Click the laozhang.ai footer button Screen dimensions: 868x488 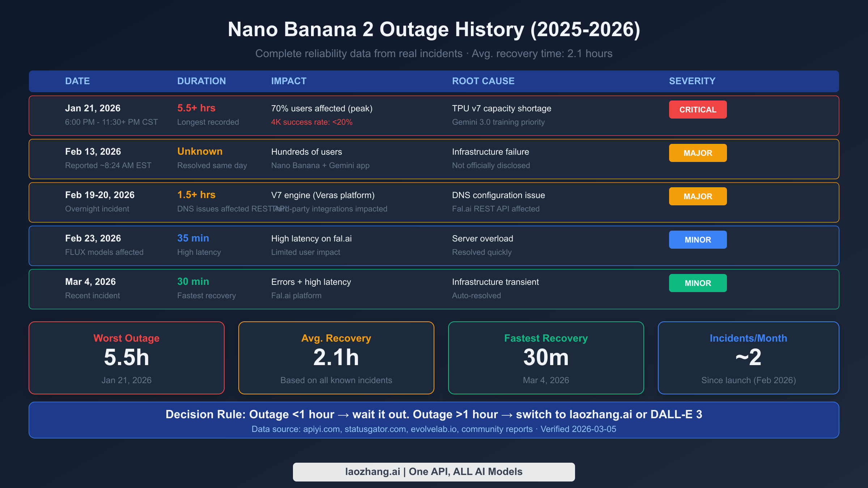point(434,471)
